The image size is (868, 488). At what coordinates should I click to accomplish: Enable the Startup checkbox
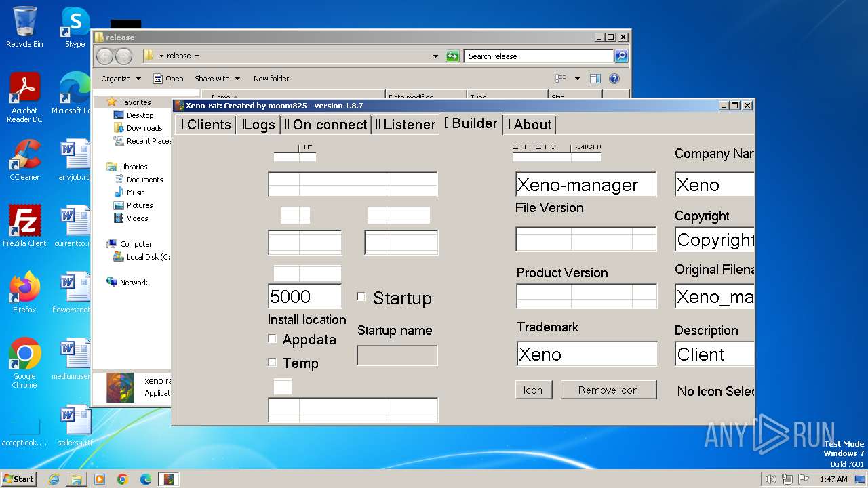361,297
